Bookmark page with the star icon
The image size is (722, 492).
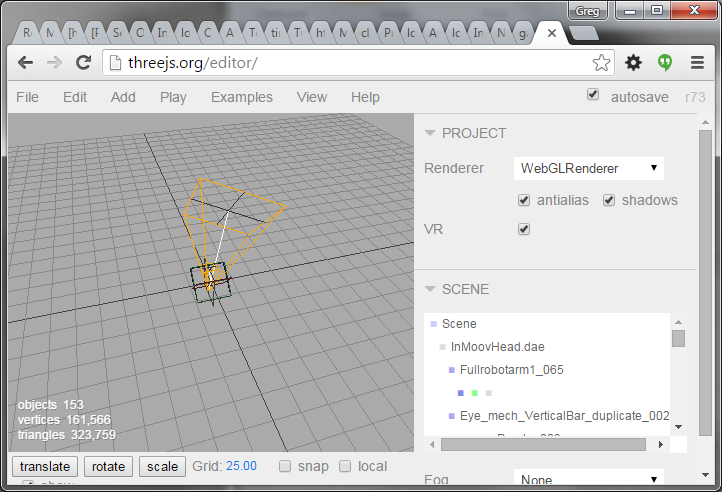(x=601, y=63)
